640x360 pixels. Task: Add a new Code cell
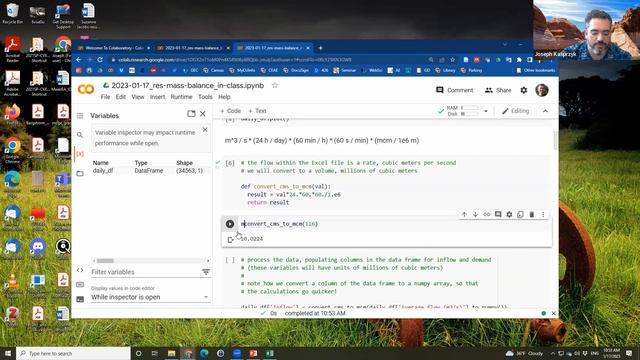(230, 111)
